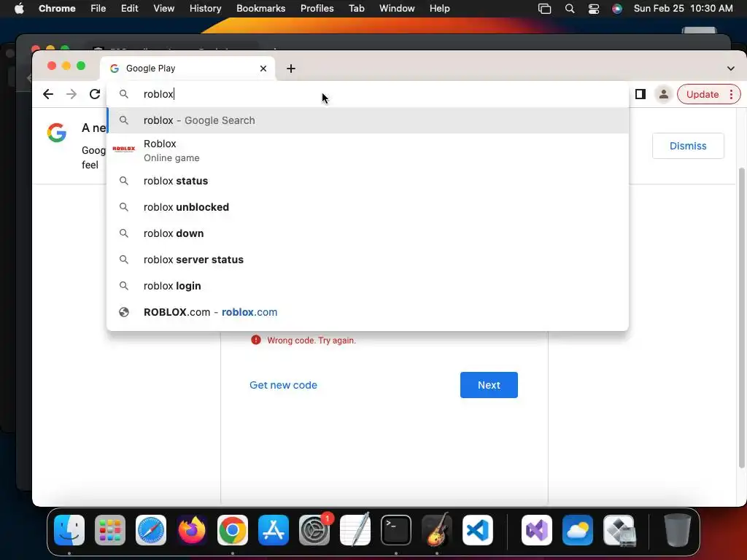This screenshot has width=747, height=560.
Task: Pick the 'roblox unblocked' suggestion
Action: [x=368, y=207]
